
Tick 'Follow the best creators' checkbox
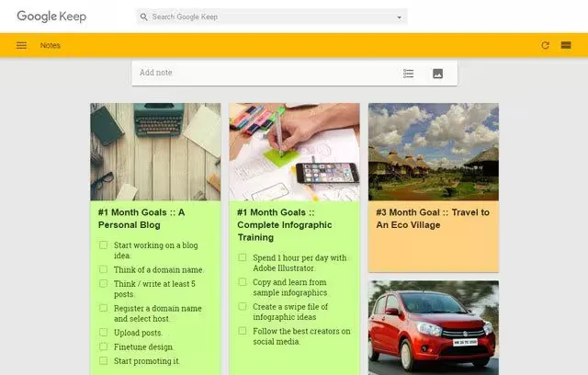[243, 330]
